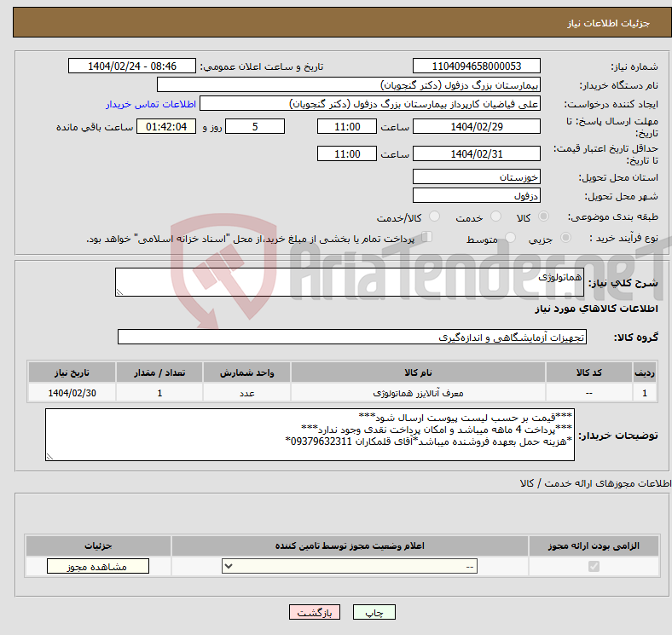This screenshot has height=635, width=672.
Task: Toggle the treasury documents payment checkbox
Action: point(427,238)
